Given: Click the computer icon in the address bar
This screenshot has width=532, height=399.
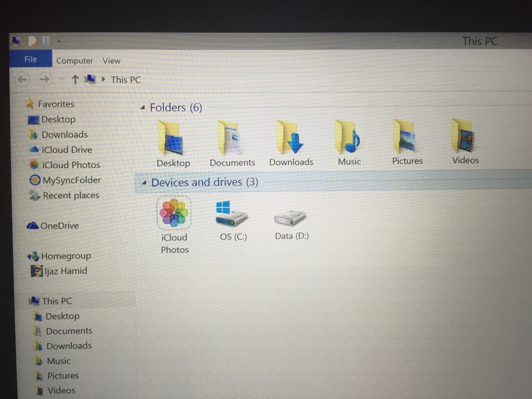Looking at the screenshot, I should coord(90,79).
